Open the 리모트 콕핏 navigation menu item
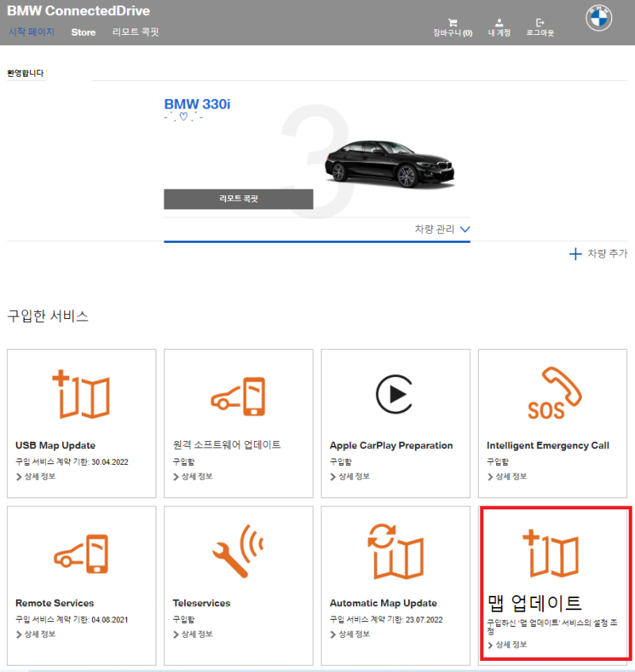The width and height of the screenshot is (635, 672). click(137, 33)
